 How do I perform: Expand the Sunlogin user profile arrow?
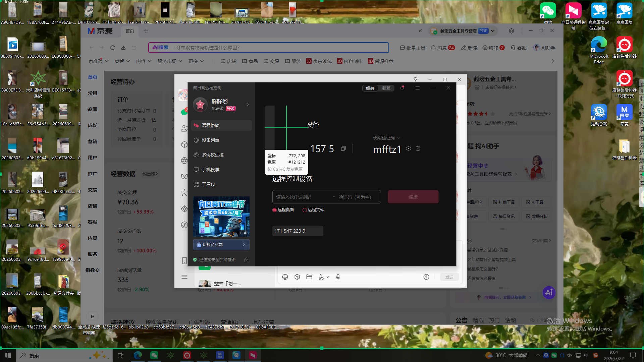pos(248,105)
